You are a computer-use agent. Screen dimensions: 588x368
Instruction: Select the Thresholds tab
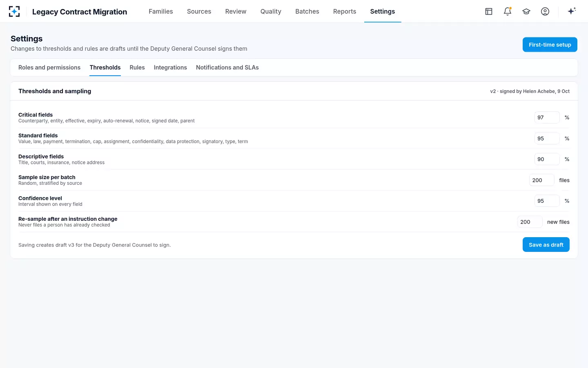(105, 67)
